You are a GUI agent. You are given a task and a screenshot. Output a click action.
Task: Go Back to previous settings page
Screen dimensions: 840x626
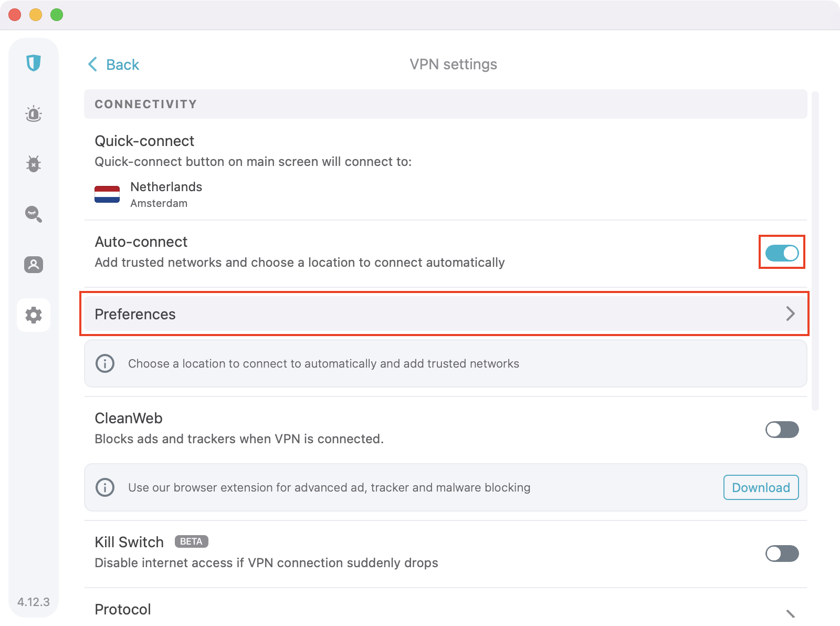click(114, 65)
